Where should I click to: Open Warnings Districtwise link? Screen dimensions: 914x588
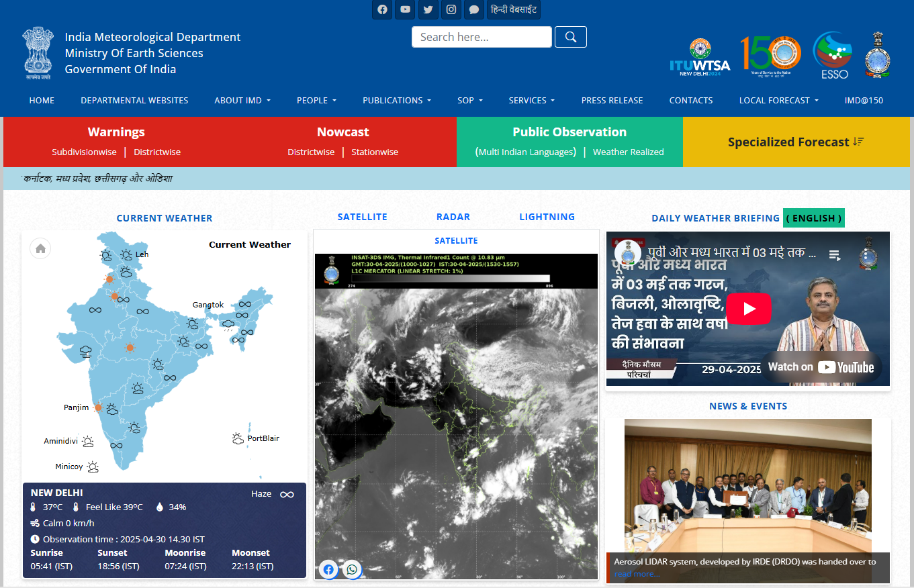tap(157, 152)
